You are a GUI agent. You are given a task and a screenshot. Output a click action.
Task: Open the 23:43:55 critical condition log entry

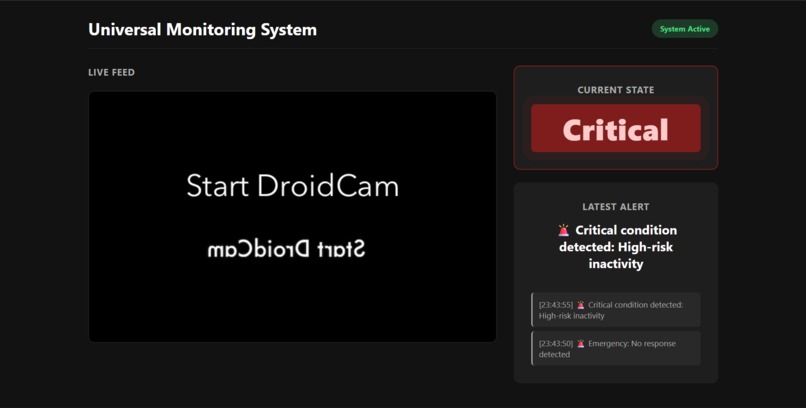[x=616, y=310]
